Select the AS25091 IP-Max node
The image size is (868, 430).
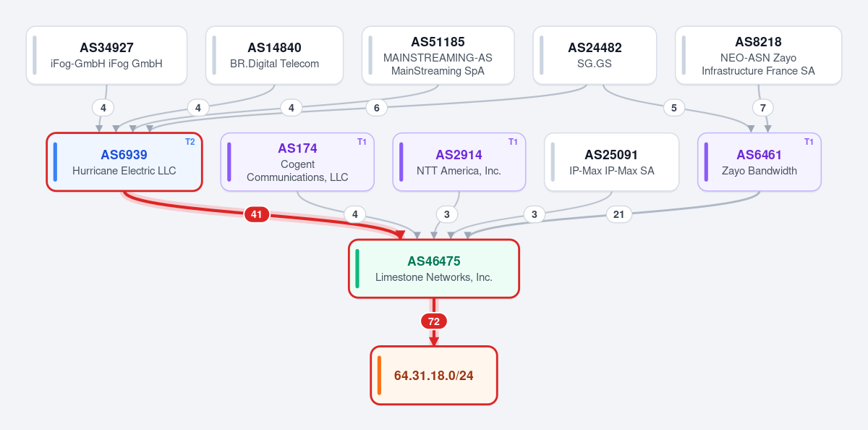click(612, 162)
